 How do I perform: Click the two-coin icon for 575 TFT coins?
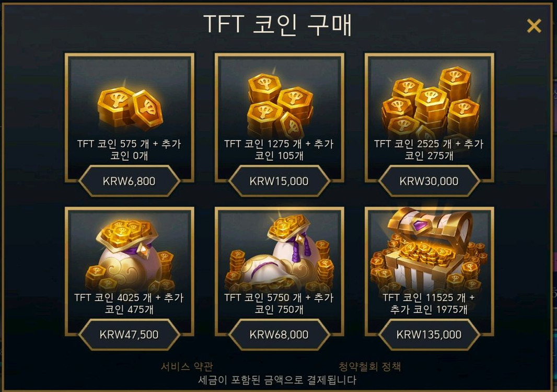[130, 107]
